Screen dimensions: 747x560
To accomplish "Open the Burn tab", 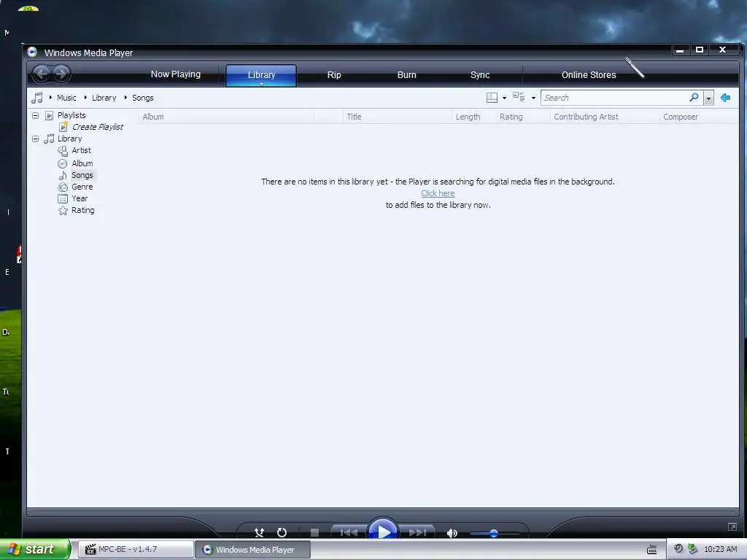I will pos(407,75).
